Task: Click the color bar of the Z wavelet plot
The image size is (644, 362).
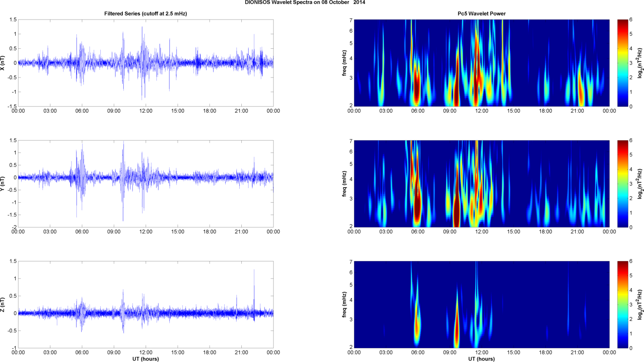Action: [x=622, y=304]
